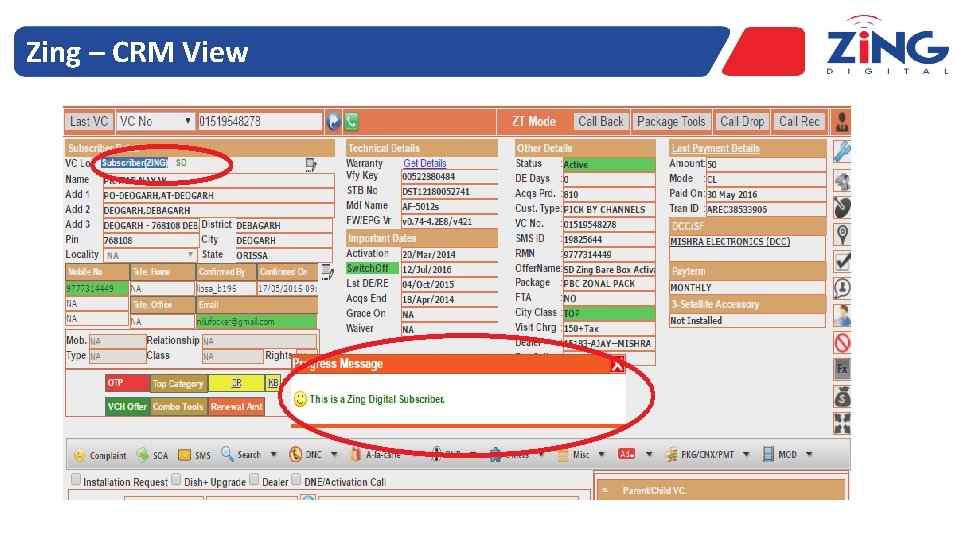Click the green phone call icon

click(x=351, y=121)
